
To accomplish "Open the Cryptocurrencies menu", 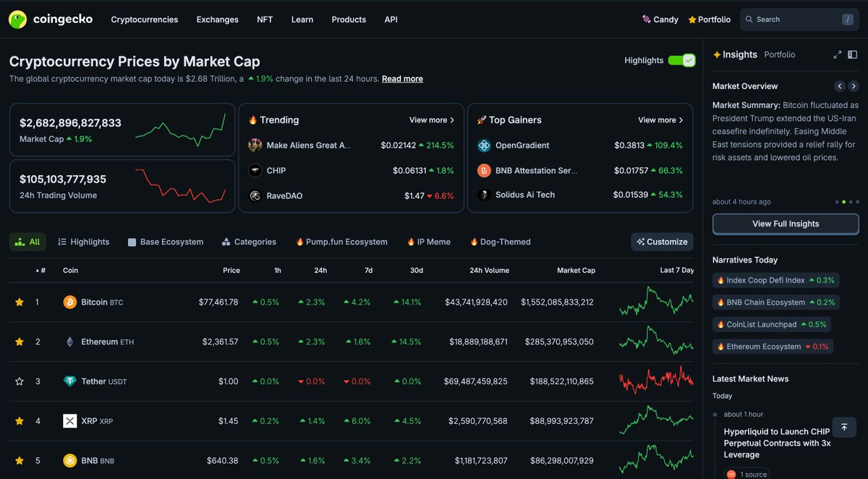I will [144, 20].
